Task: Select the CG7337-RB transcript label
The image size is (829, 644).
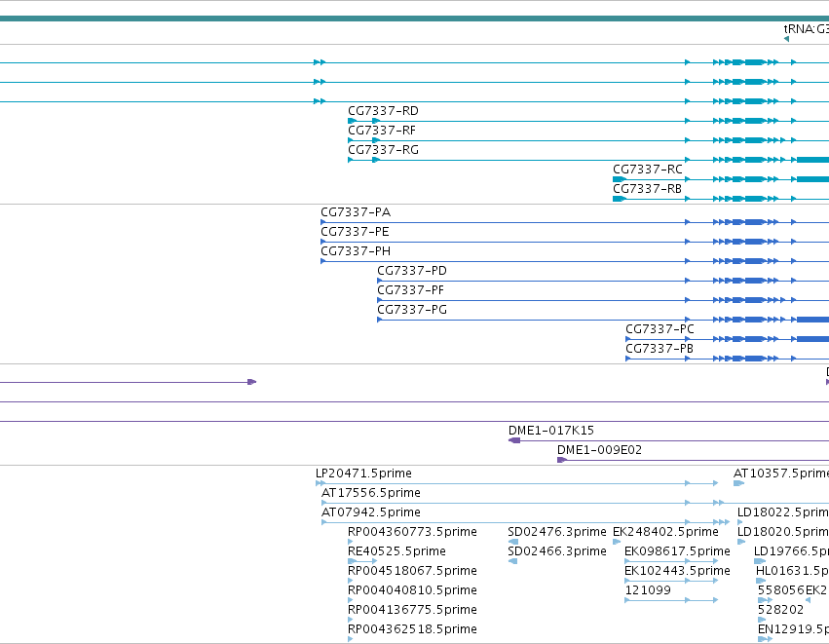Action: 647,189
